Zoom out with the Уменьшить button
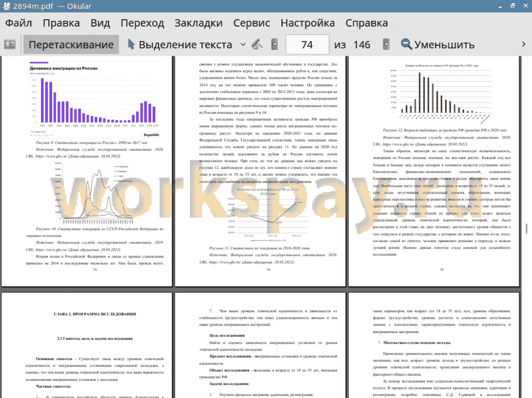 (438, 45)
